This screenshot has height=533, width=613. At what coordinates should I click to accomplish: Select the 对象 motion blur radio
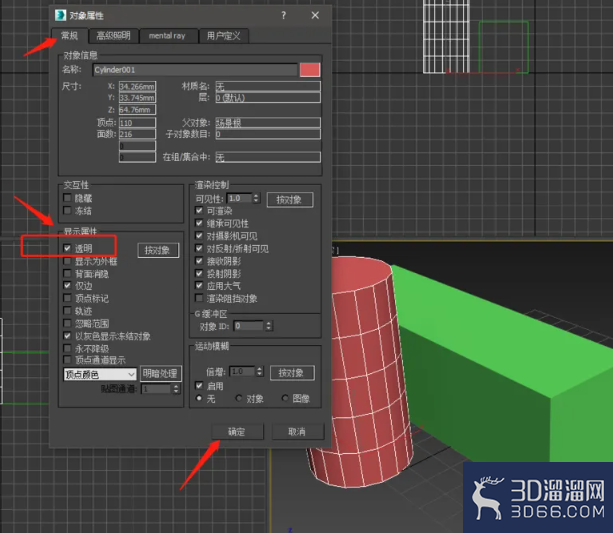click(239, 398)
